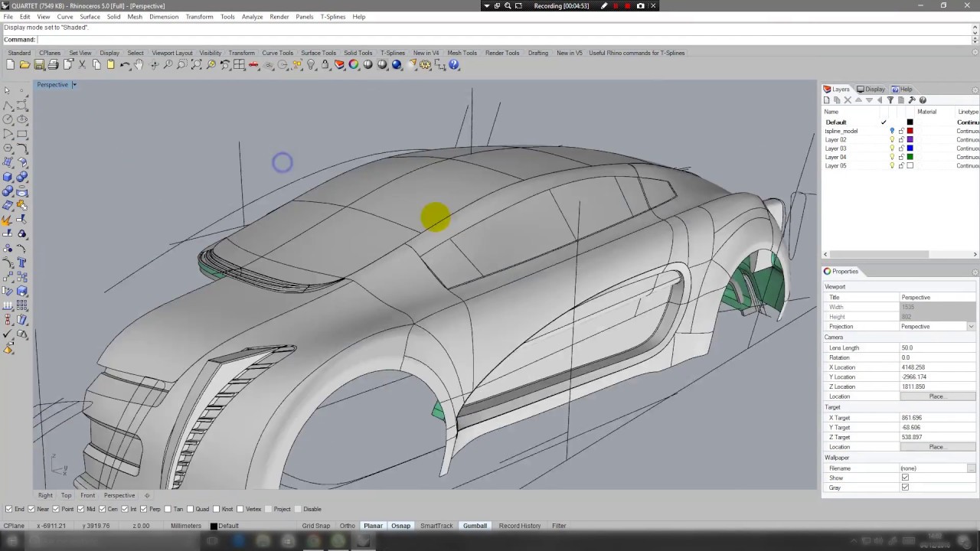
Task: Open the filter funnel in Layers panel
Action: [890, 100]
